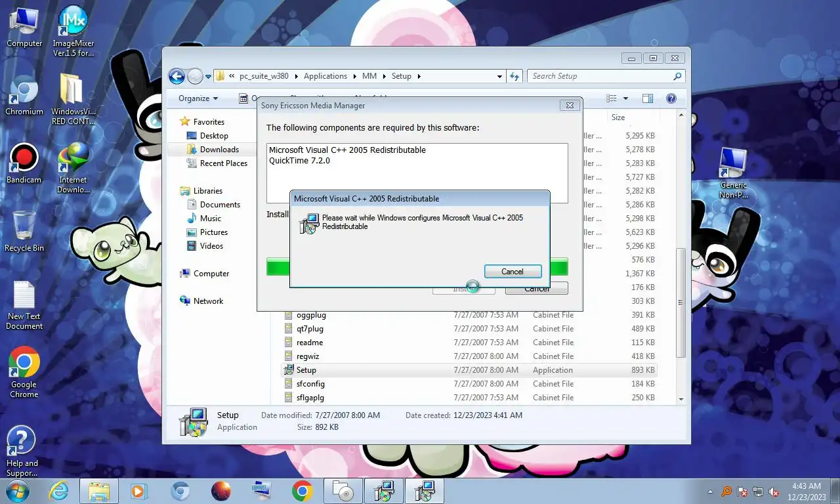Open recent pages arrow beside Forward
This screenshot has width=840, height=504.
tap(209, 76)
